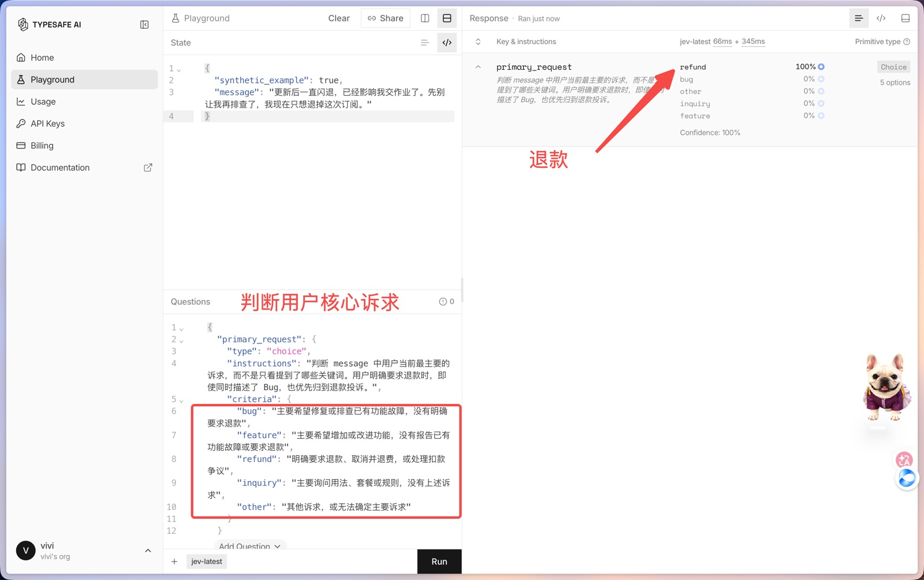Select the bug option radio

[x=821, y=79]
